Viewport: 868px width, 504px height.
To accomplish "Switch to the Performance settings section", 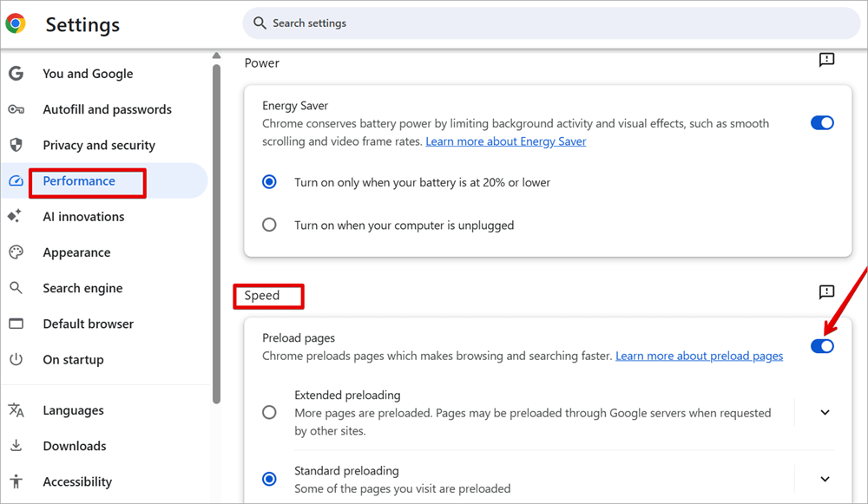I will 79,180.
